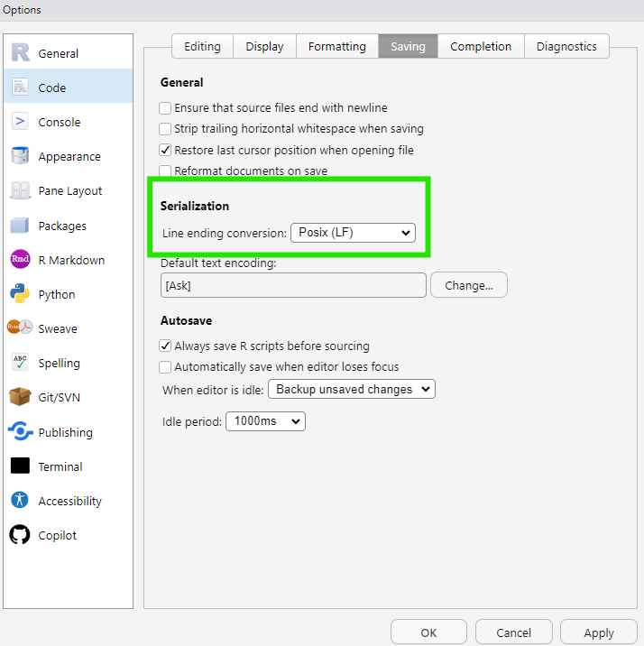Enable source files end with newline
The height and width of the screenshot is (646, 644).
(165, 108)
